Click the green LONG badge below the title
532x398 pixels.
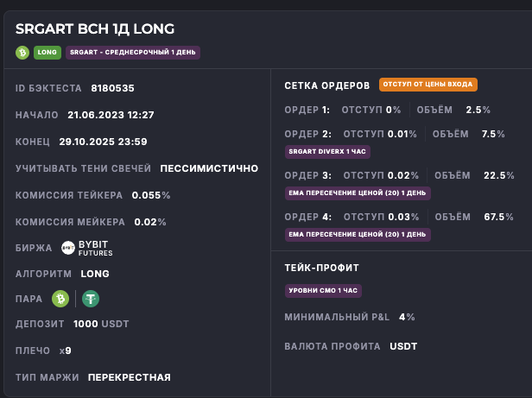point(47,53)
